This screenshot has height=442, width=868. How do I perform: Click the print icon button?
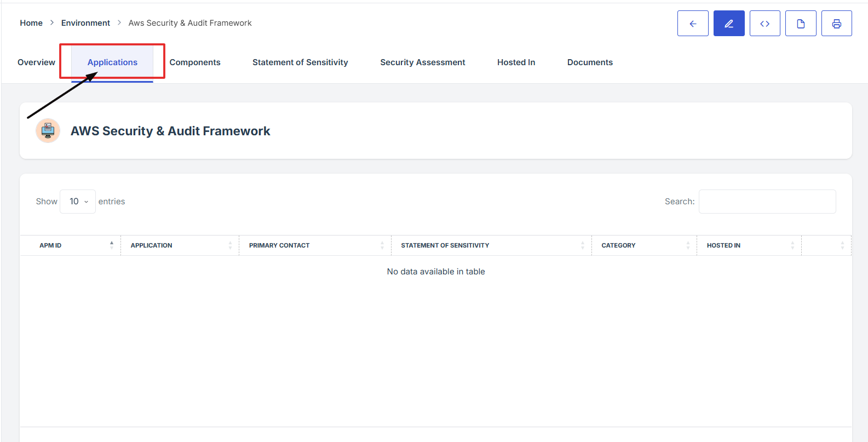tap(836, 24)
